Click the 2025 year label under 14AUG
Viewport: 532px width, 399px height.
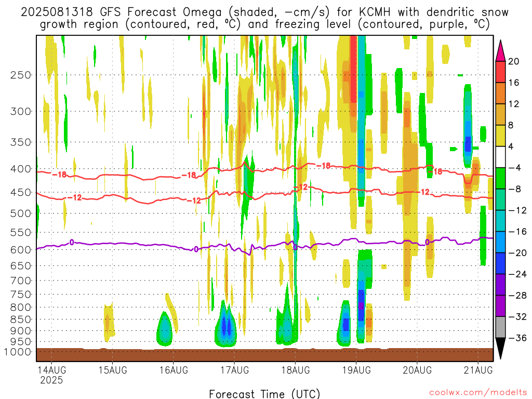click(51, 380)
